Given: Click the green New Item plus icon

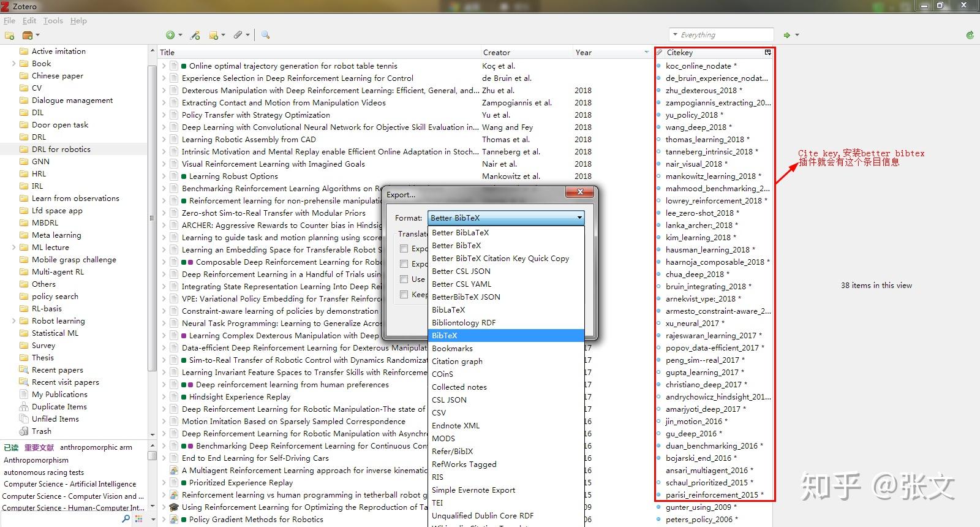Looking at the screenshot, I should point(170,36).
